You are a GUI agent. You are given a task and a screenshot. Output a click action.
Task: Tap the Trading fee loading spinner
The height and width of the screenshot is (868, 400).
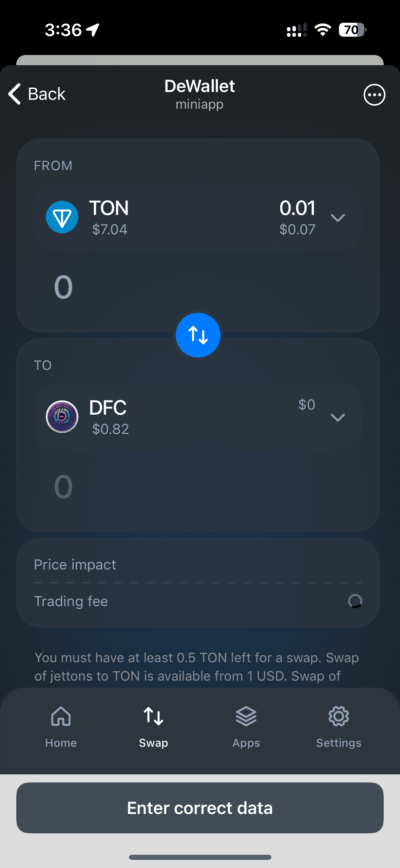[355, 601]
